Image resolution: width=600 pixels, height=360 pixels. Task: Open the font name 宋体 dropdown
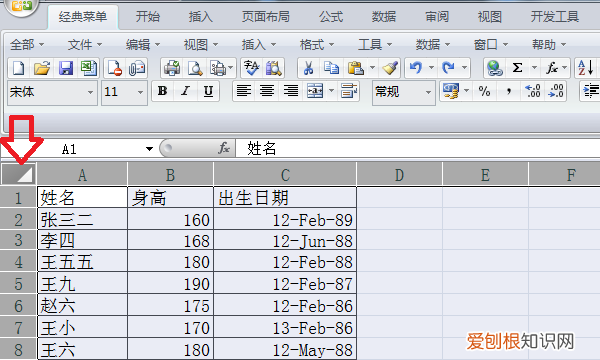pyautogui.click(x=90, y=92)
